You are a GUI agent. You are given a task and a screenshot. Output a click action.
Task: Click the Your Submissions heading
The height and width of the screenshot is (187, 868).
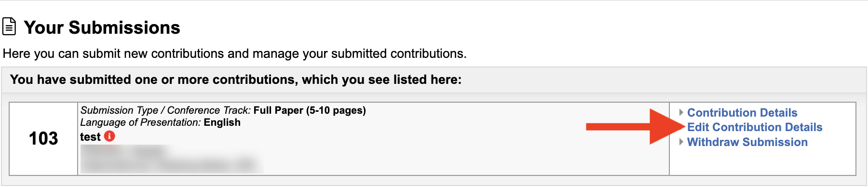click(102, 27)
